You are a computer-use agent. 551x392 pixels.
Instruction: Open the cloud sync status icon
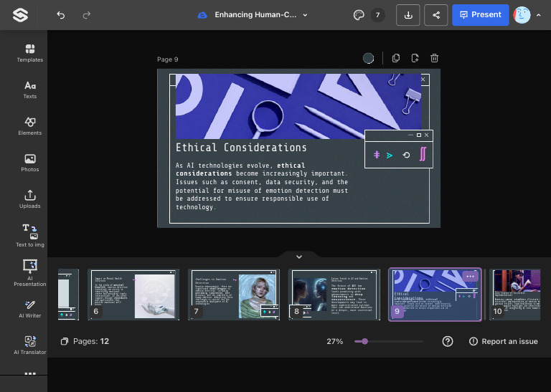coord(202,15)
